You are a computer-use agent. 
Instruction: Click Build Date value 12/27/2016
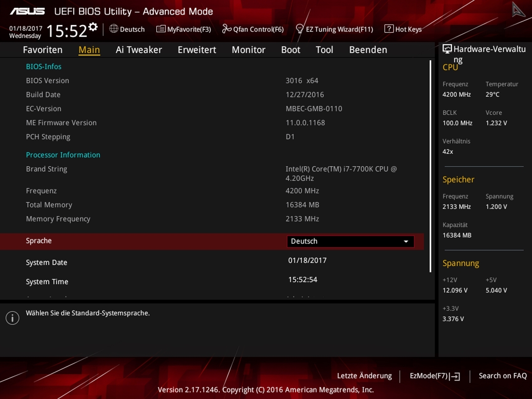[x=305, y=95]
